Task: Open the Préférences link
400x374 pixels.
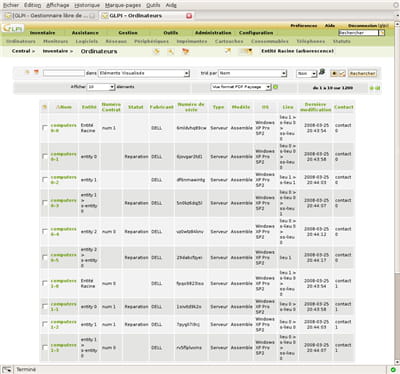Action: 304,26
